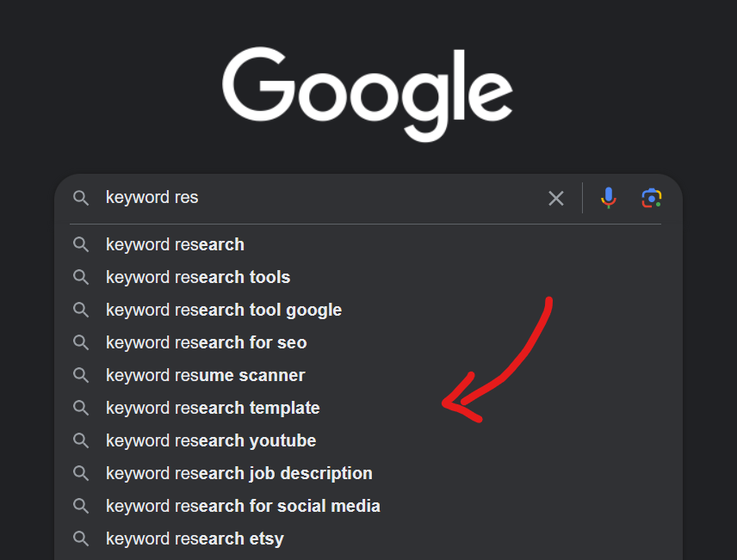Select 'keyword research tool google' suggestion
The width and height of the screenshot is (737, 560).
tap(368, 310)
